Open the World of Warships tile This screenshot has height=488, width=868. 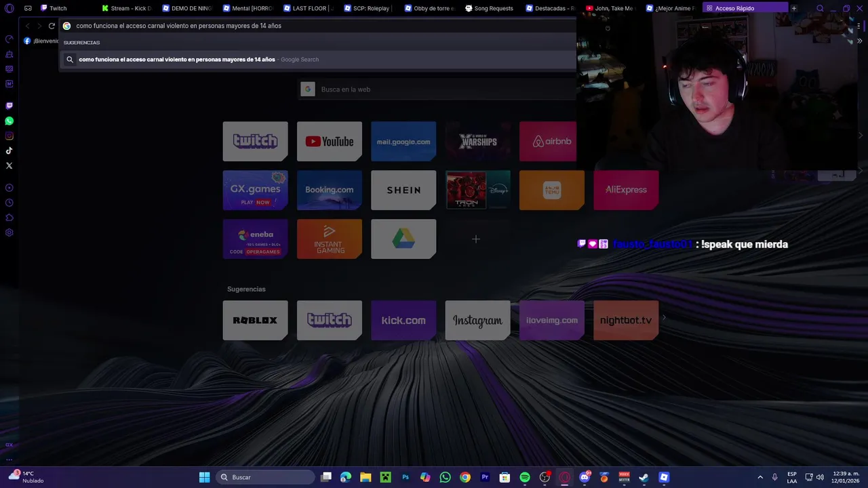pos(478,141)
